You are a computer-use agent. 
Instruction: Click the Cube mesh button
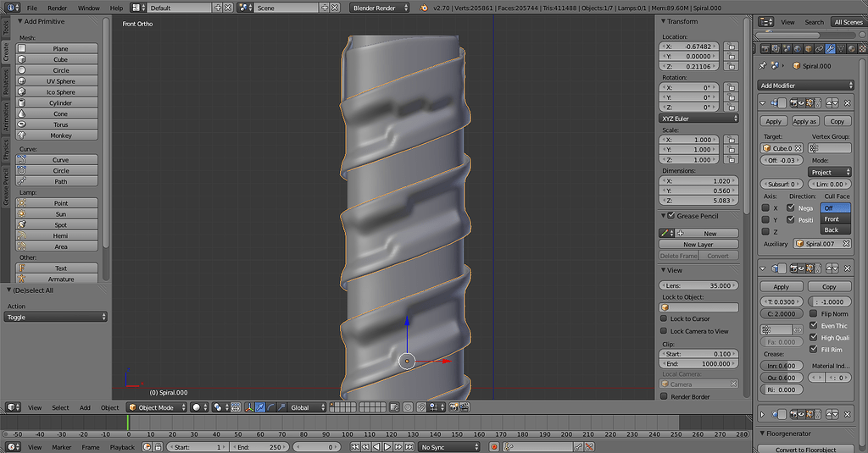point(57,60)
